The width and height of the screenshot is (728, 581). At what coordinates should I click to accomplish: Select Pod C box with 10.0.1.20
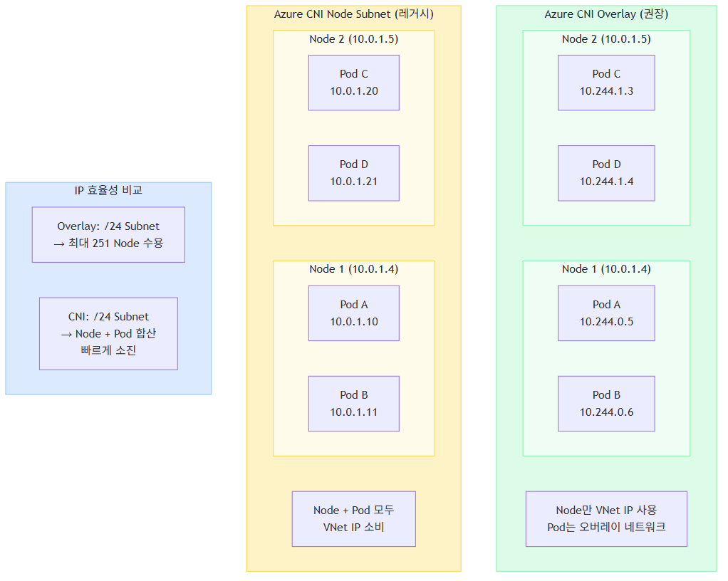pos(354,83)
